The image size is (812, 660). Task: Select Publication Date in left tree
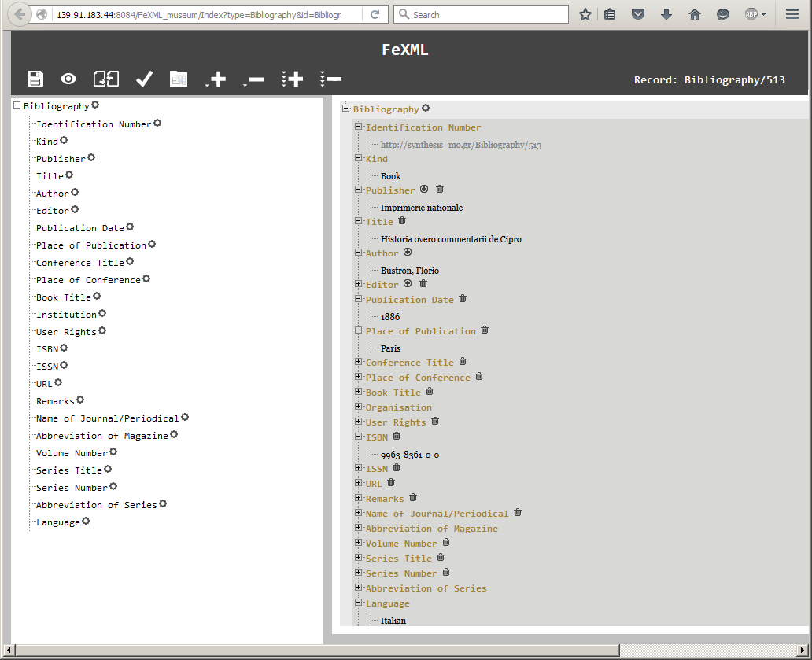[x=80, y=228]
